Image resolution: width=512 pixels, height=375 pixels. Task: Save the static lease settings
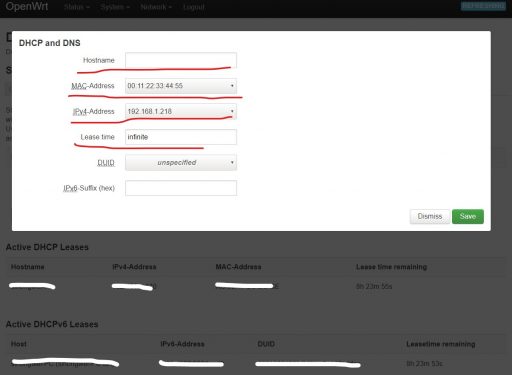468,216
